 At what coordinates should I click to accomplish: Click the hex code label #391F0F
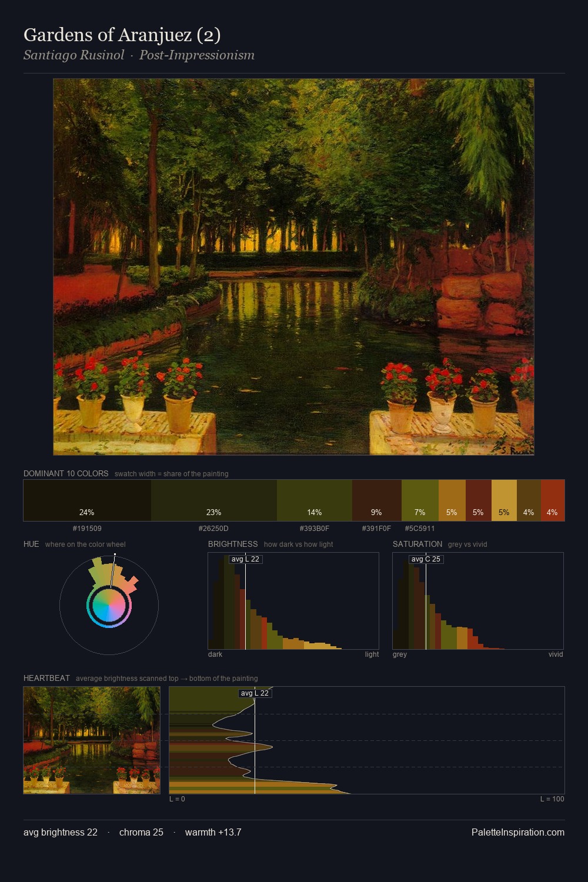376,529
